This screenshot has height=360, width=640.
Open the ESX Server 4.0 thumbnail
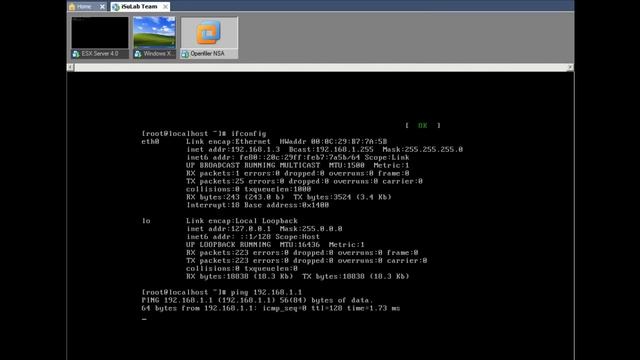100,33
